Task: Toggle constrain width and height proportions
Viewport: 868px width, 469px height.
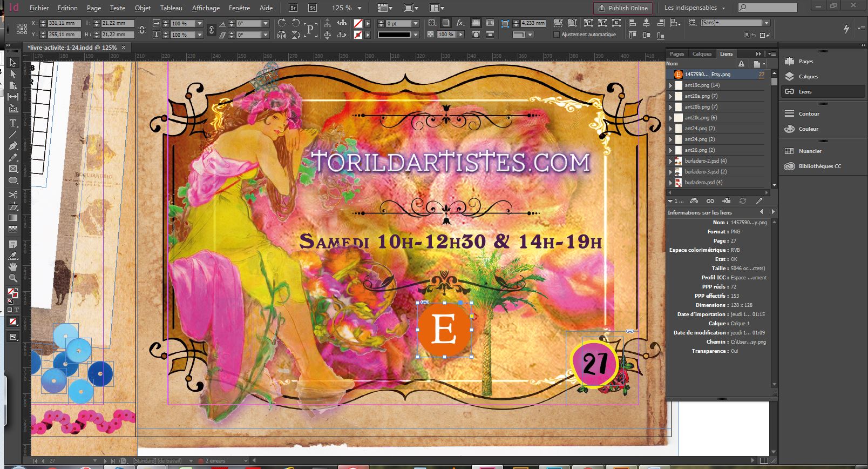Action: click(x=142, y=29)
